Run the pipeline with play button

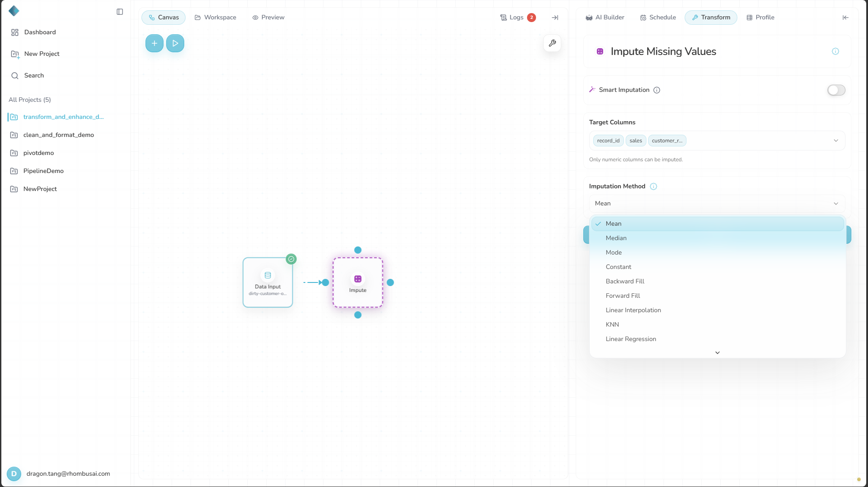pyautogui.click(x=175, y=43)
